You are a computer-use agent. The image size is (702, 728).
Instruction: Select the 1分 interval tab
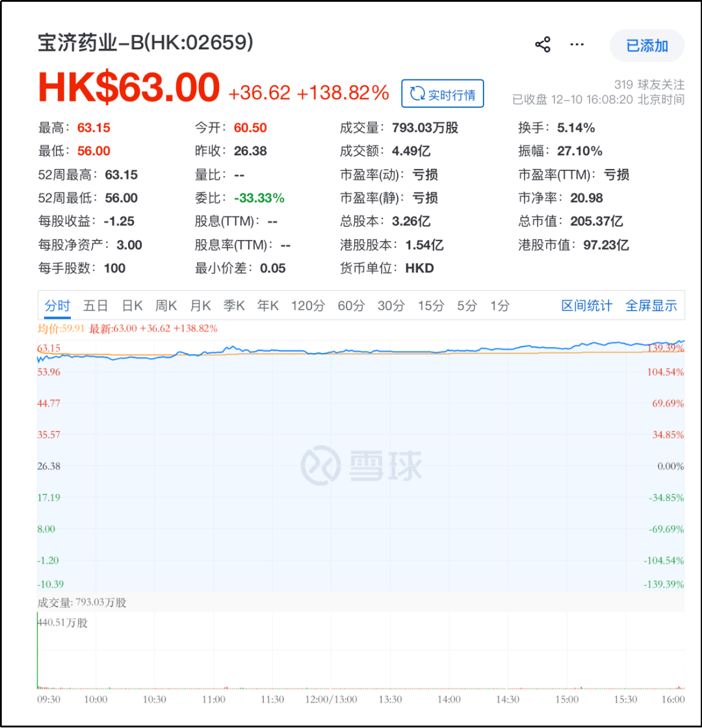click(x=500, y=305)
